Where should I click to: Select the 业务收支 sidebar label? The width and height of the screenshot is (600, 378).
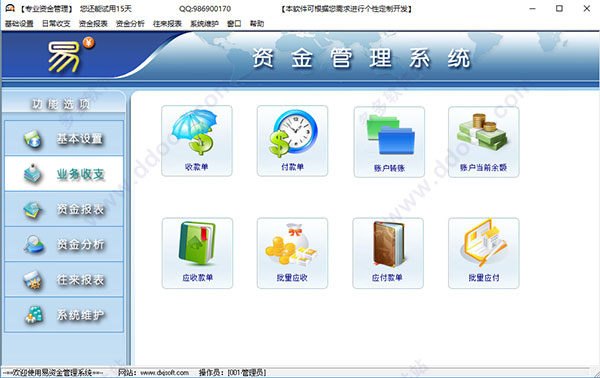(80, 174)
